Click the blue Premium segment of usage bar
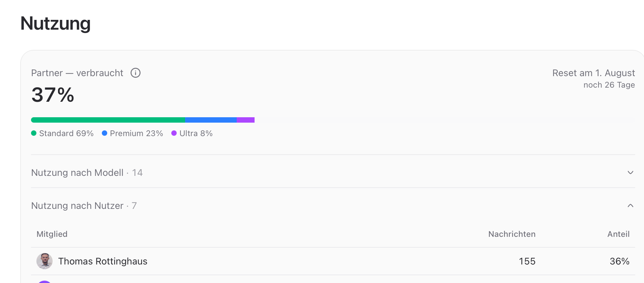This screenshot has height=283, width=644. 211,120
